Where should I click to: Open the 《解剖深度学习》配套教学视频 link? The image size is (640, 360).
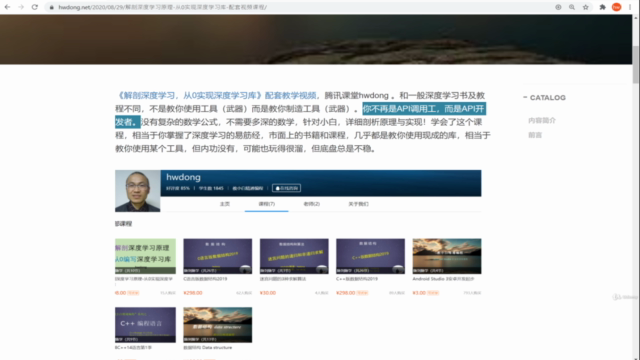coord(216,96)
